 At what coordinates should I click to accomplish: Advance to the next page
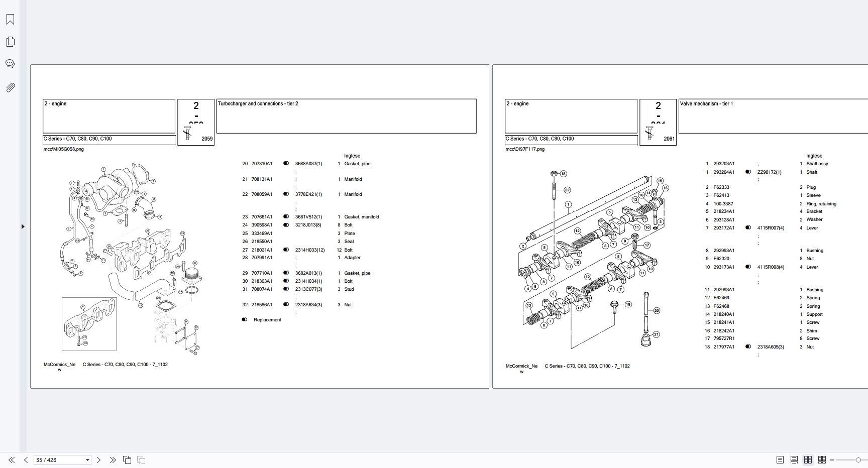(x=99, y=459)
